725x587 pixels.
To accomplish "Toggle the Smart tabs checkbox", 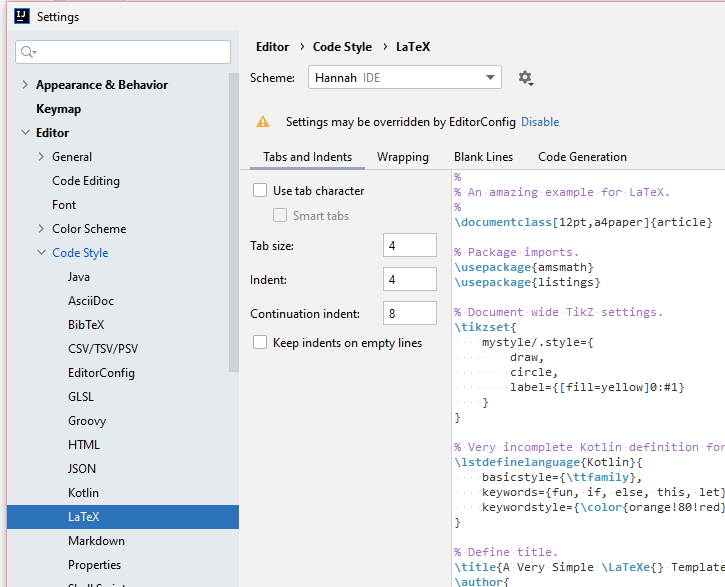I will pos(280,215).
